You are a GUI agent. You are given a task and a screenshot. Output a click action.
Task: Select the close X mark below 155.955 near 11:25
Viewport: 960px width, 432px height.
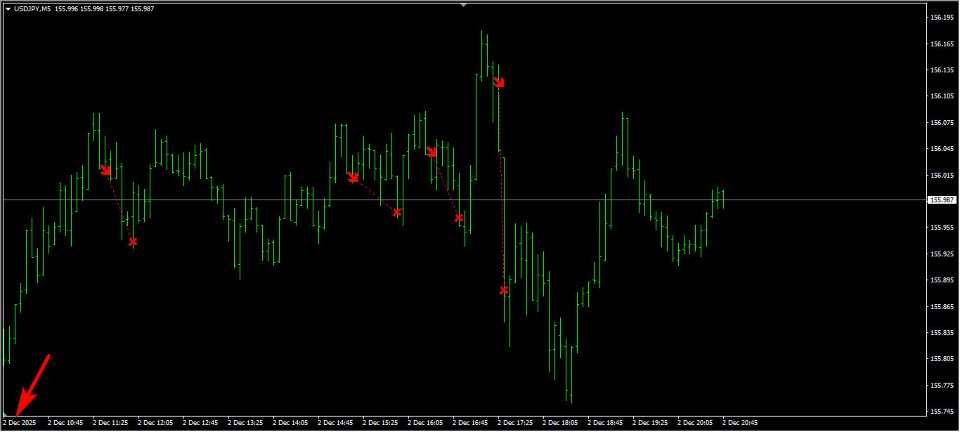(x=133, y=242)
